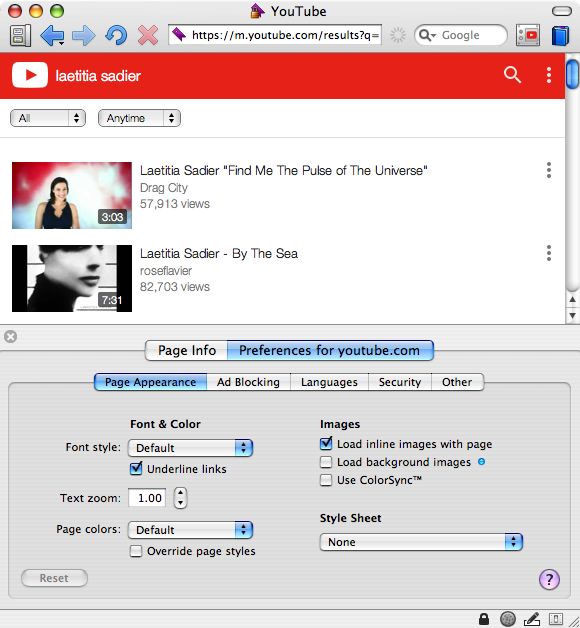Viewport: 580px width, 628px height.
Task: Open the 7:31 black and white thumbnail
Action: (72, 278)
